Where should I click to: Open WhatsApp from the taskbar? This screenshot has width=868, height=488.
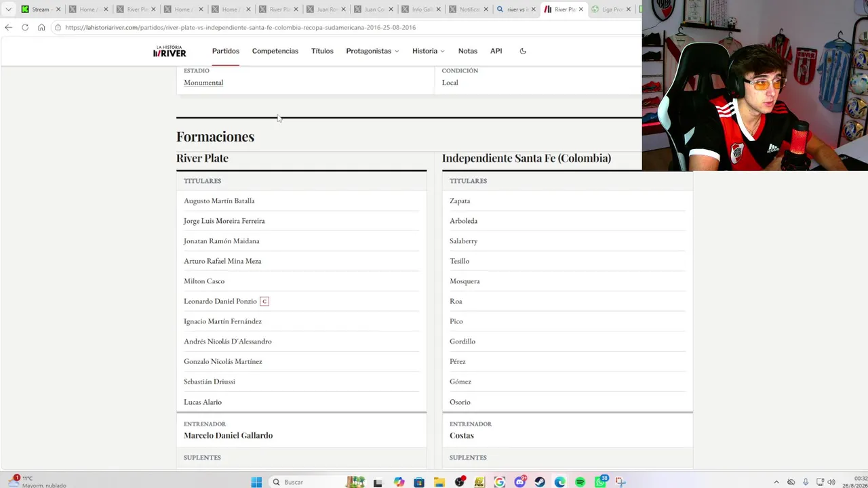601,482
